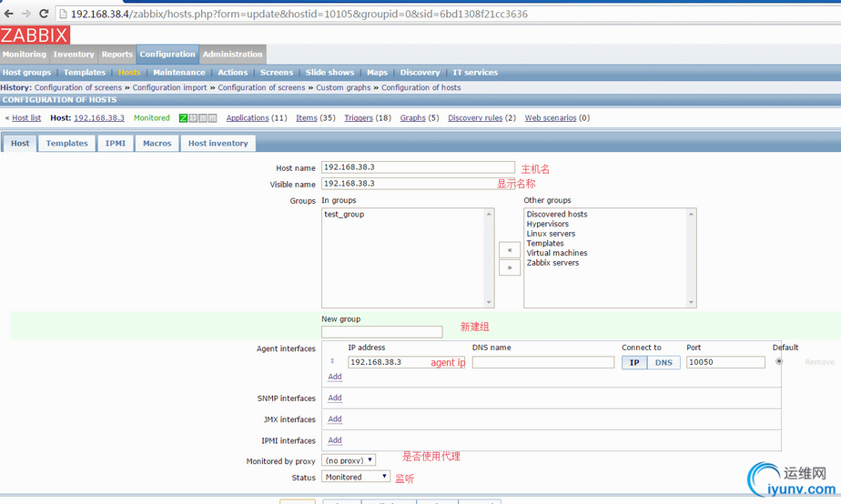Add an IPMI interface
Screen dimensions: 841x504
335,440
